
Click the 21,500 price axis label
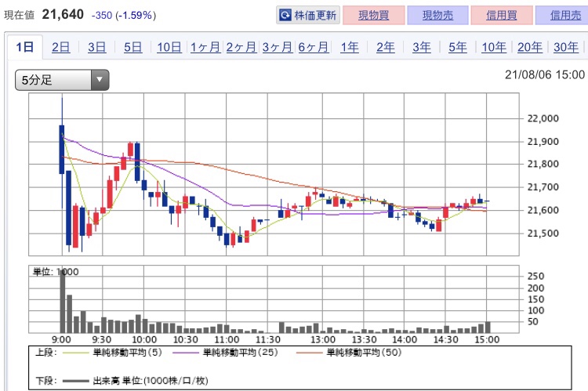tap(543, 234)
